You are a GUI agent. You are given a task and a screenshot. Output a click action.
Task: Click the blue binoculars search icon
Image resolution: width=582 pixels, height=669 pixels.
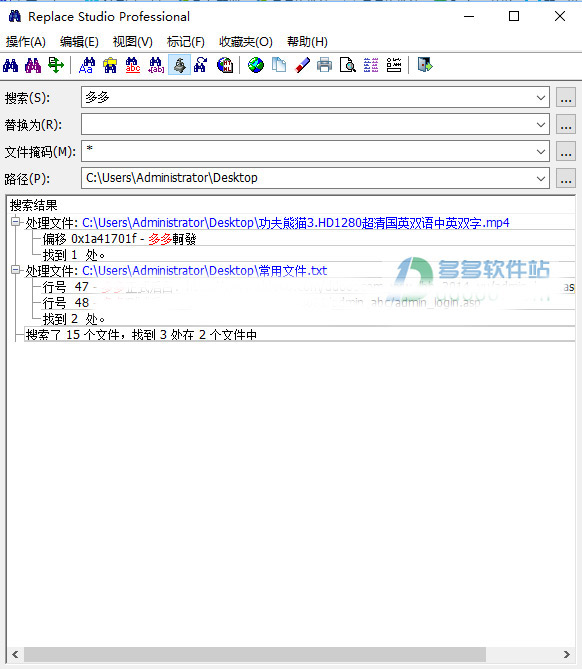point(11,65)
